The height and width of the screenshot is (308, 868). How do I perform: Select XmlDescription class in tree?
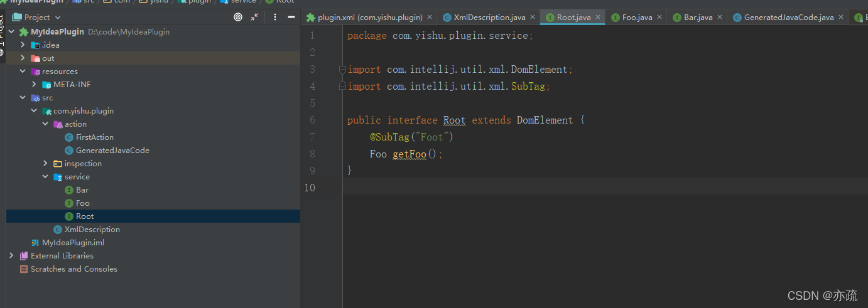92,230
